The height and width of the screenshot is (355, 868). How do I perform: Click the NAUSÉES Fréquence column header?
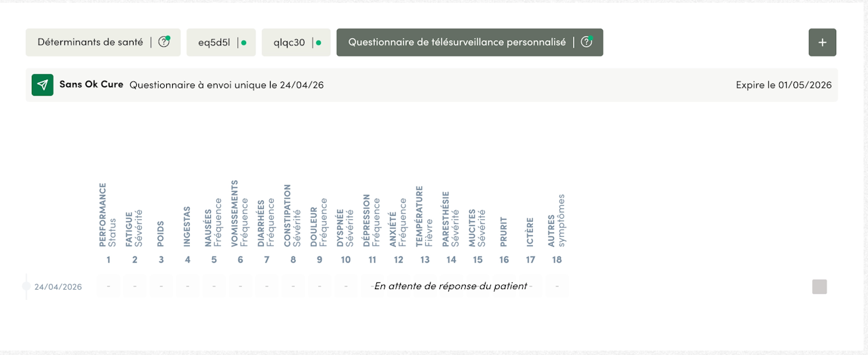[214, 221]
